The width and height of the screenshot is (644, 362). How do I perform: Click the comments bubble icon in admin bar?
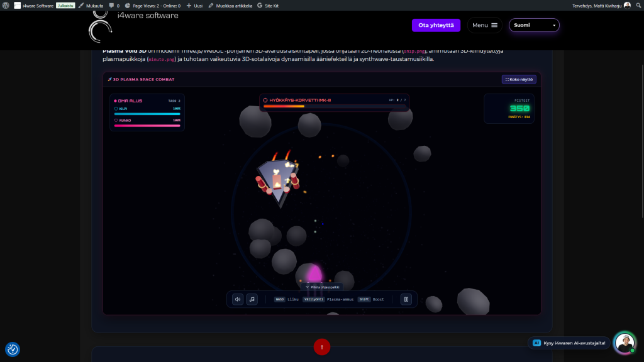[111, 6]
